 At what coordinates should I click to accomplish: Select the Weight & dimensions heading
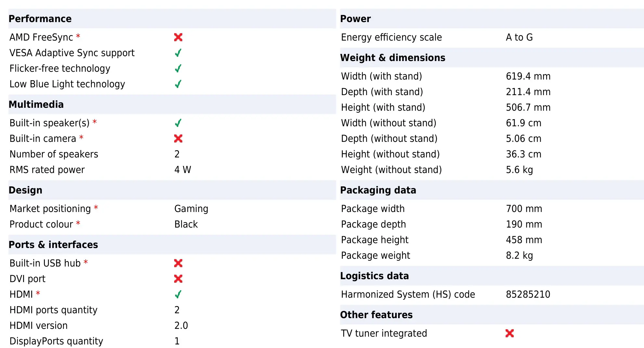[x=393, y=58]
